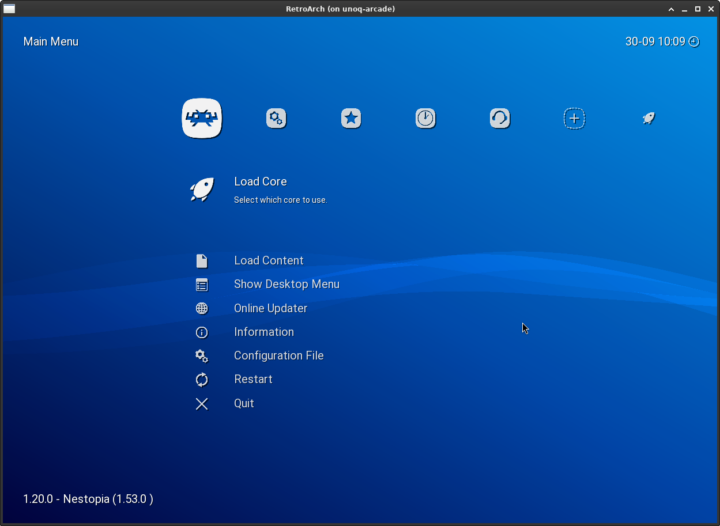Screen dimensions: 720x526
Task: Click the 'Select which core to use.' sublabel
Action: pos(281,200)
